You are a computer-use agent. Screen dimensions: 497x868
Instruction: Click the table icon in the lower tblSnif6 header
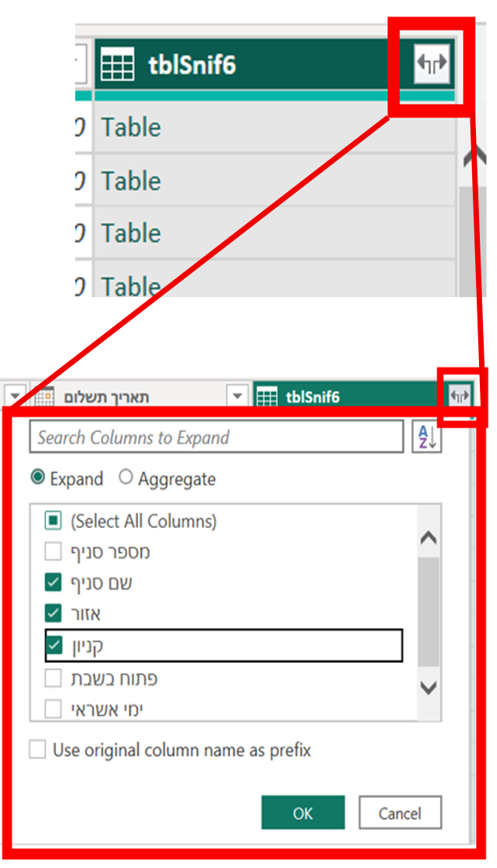pos(267,397)
